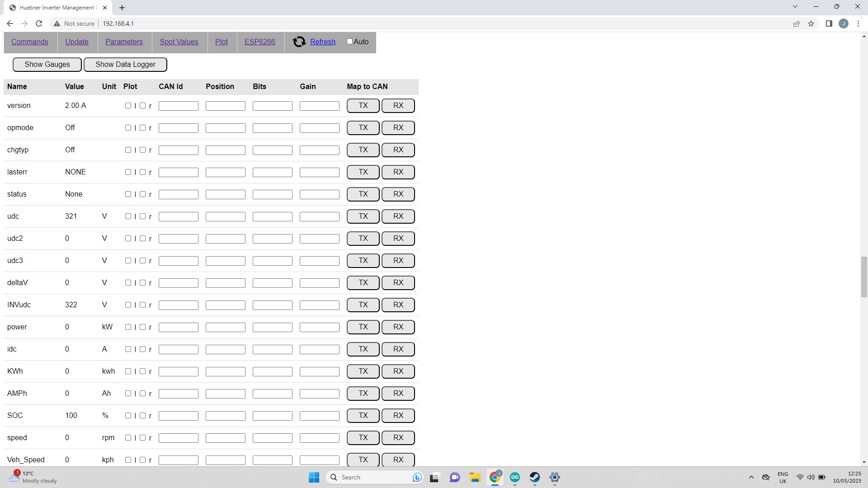The image size is (868, 488).
Task: Tick the left plot checkbox for udc
Action: coord(128,216)
